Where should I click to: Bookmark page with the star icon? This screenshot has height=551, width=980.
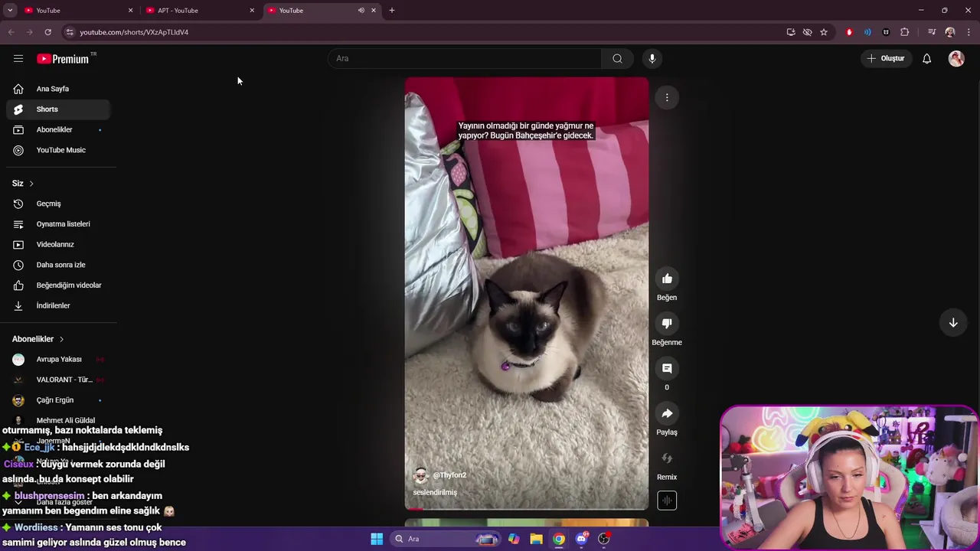824,32
